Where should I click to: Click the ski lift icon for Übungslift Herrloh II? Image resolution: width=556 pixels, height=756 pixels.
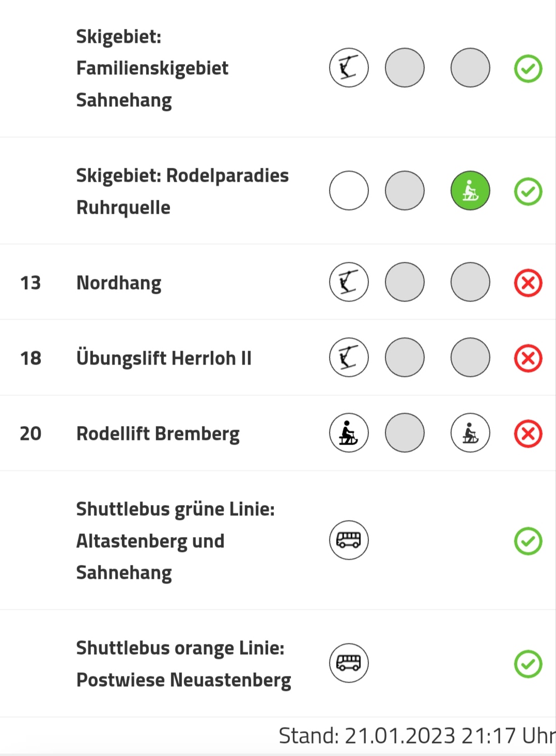click(349, 357)
